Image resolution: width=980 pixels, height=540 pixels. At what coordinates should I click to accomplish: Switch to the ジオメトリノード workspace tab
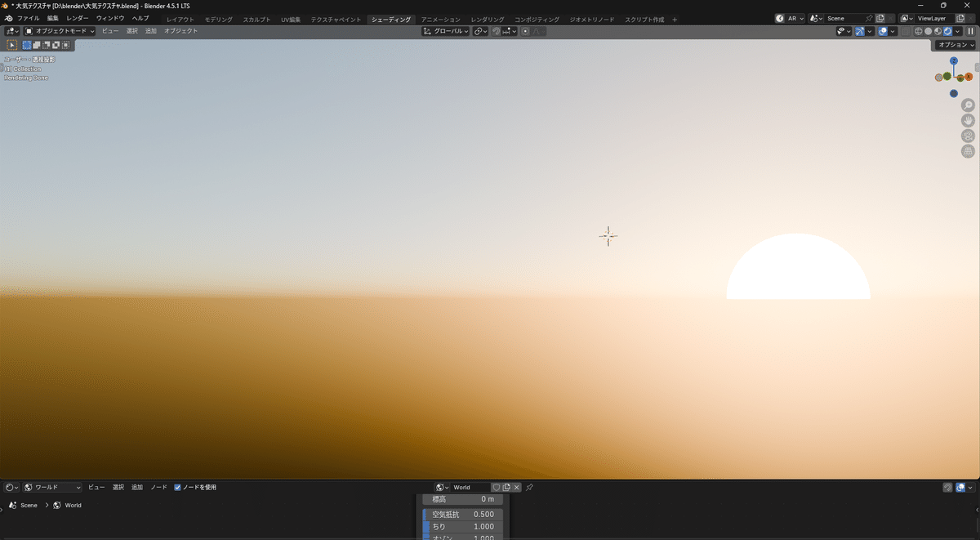(591, 19)
